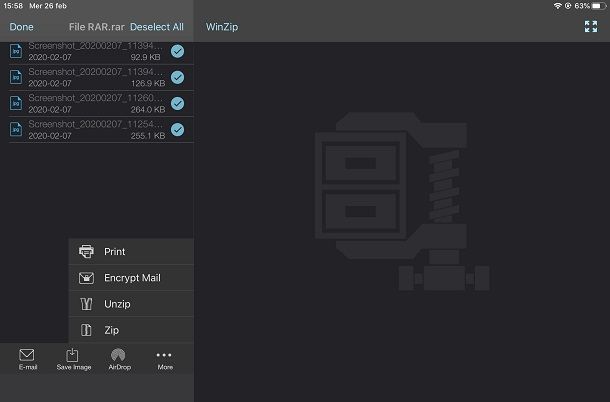Uncheck the 264.0 KB screenshot file

[177, 103]
